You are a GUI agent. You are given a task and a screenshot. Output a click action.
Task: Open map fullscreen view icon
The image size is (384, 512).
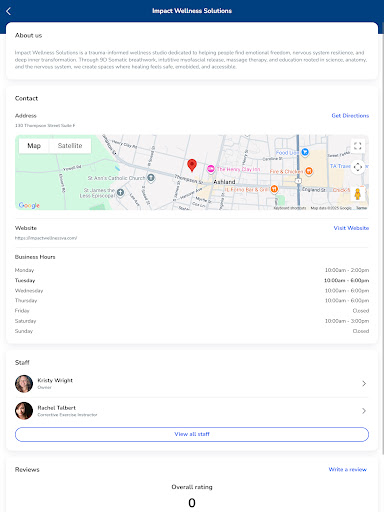(358, 146)
